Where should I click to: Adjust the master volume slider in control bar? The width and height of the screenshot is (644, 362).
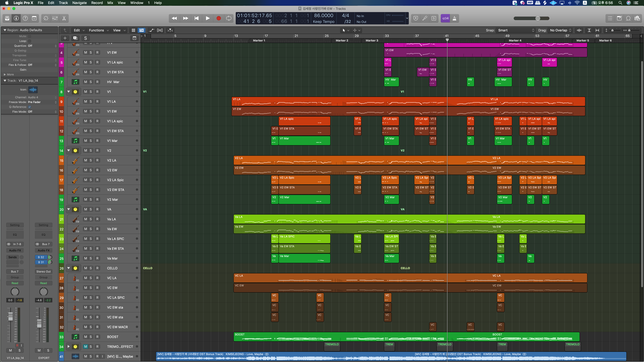pos(537,18)
